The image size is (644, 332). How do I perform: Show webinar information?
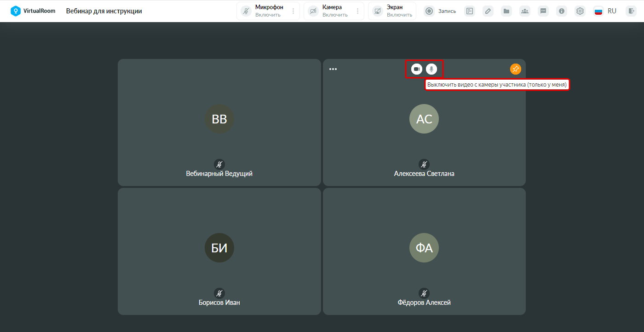pos(562,11)
